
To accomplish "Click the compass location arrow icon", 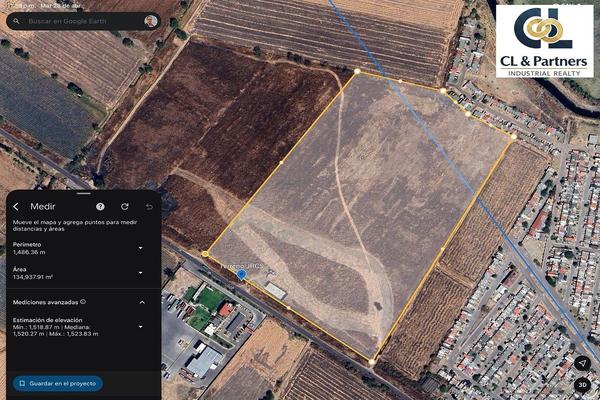I will (582, 363).
